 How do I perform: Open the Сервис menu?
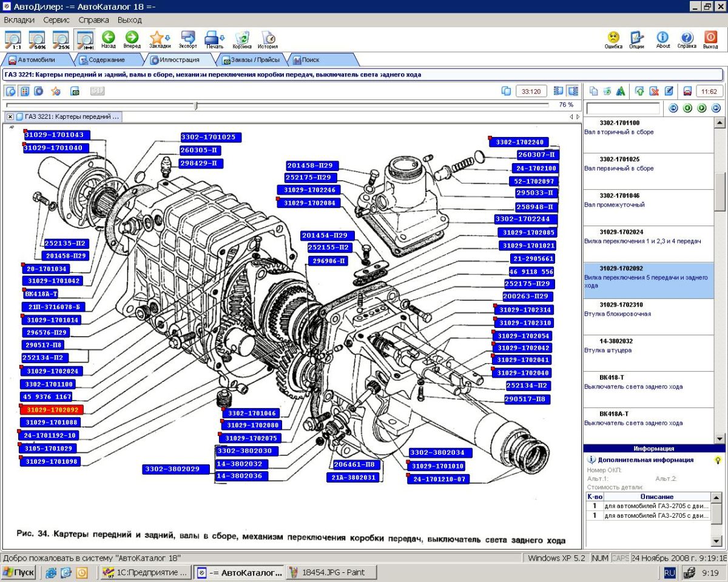point(56,20)
